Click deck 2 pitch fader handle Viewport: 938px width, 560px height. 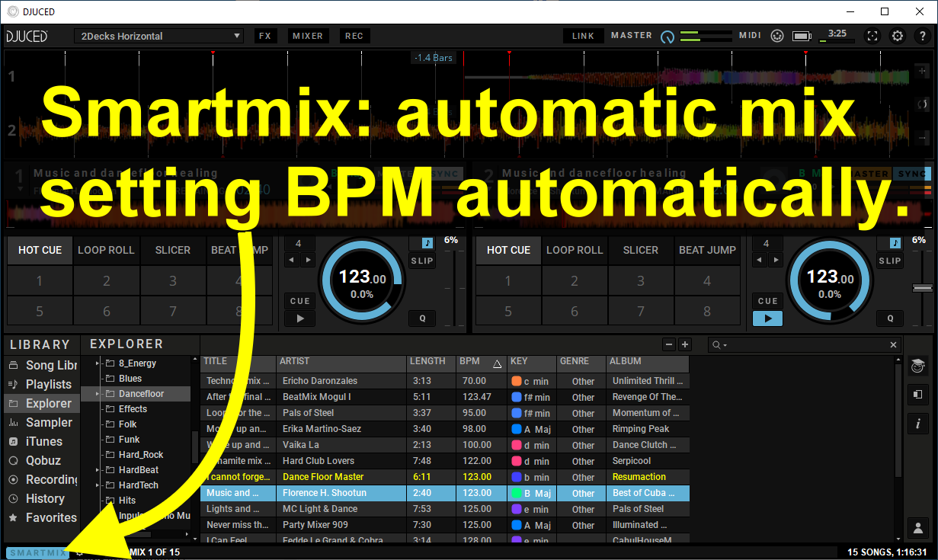tap(922, 288)
